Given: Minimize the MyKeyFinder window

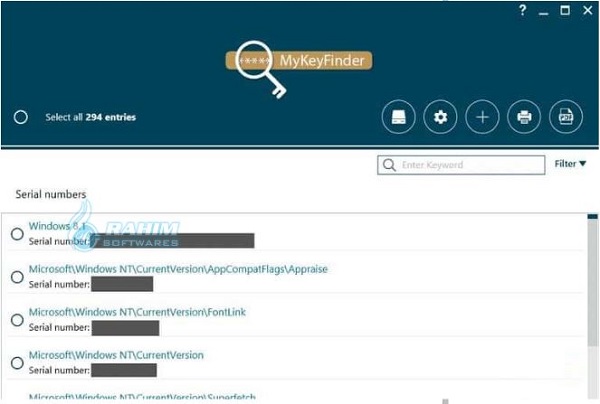Looking at the screenshot, I should pyautogui.click(x=543, y=13).
